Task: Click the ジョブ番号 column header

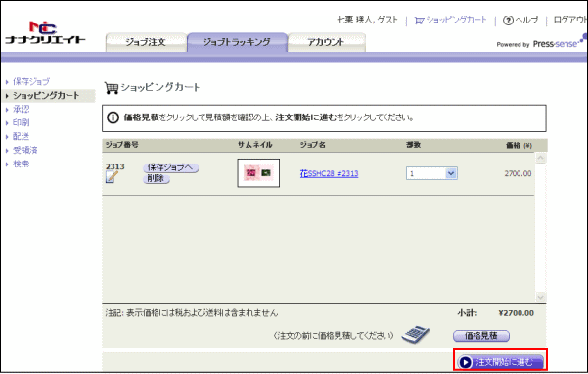Action: [122, 145]
